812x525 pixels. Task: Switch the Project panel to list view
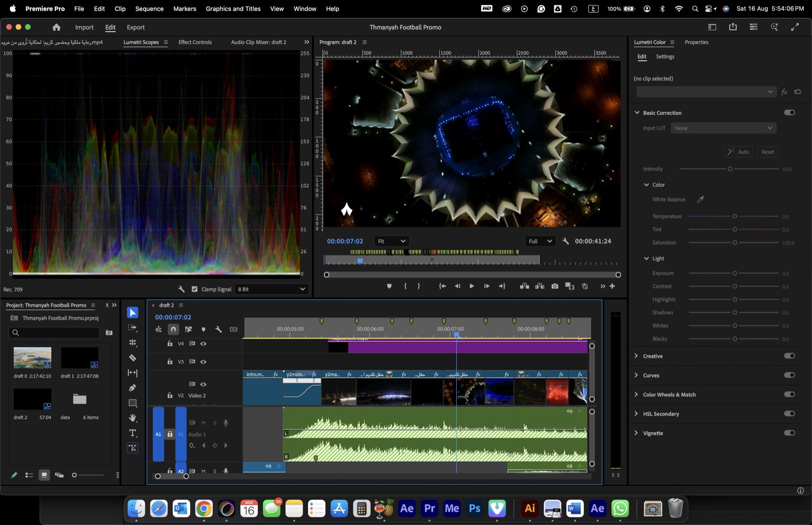point(29,475)
